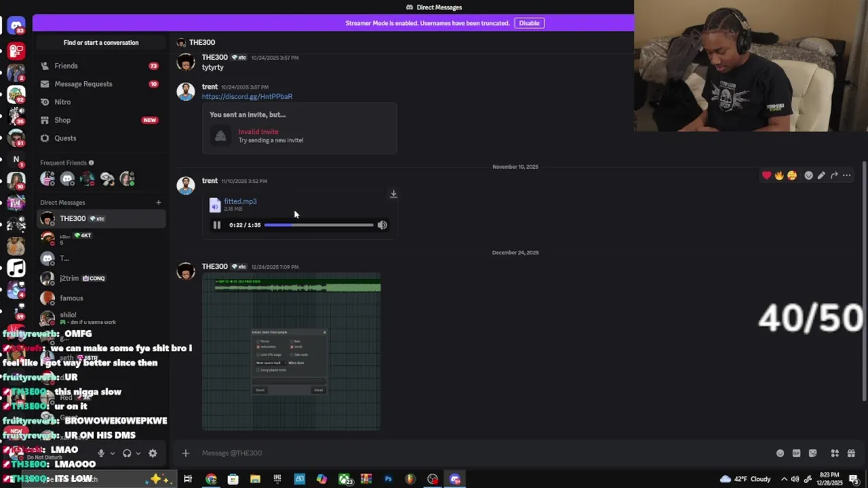Open emoji picker in message bar
The image size is (868, 488).
point(780,453)
